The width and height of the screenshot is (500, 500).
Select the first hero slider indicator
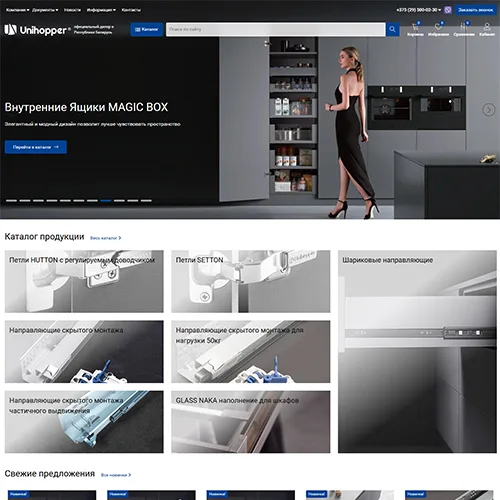(x=11, y=201)
